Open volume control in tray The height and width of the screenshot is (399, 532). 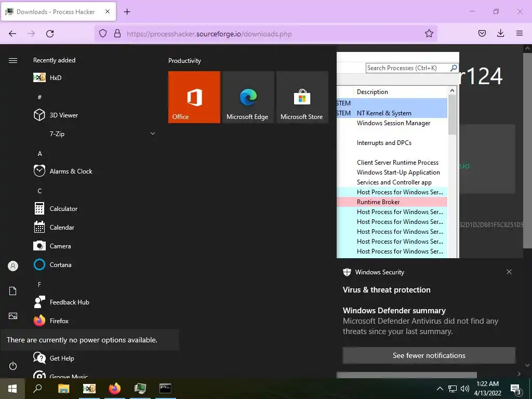(x=465, y=389)
